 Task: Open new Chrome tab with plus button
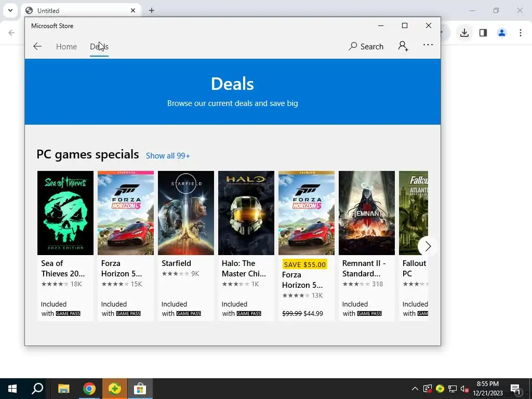tap(152, 10)
